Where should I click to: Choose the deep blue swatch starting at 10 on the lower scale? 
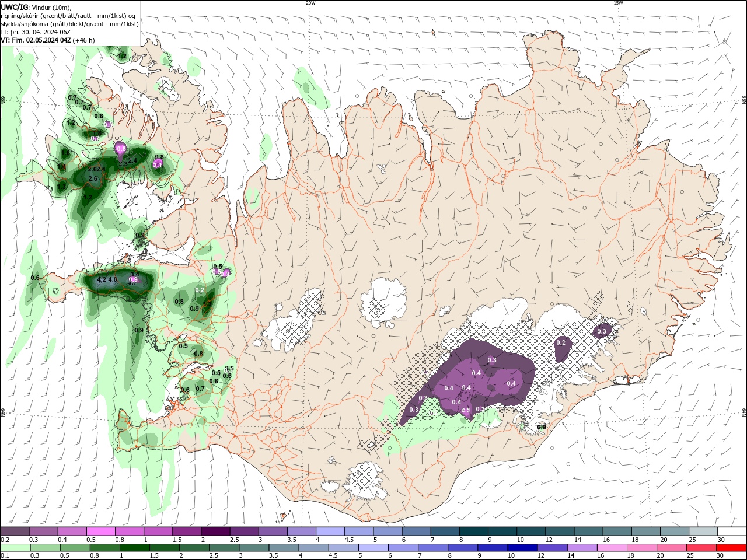pos(522,548)
